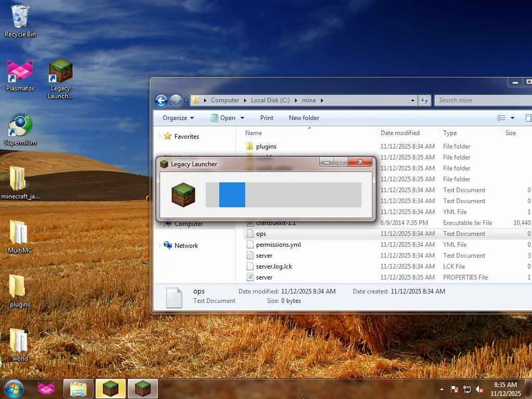Click the File Explorer taskbar button
532x399 pixels.
(x=78, y=389)
